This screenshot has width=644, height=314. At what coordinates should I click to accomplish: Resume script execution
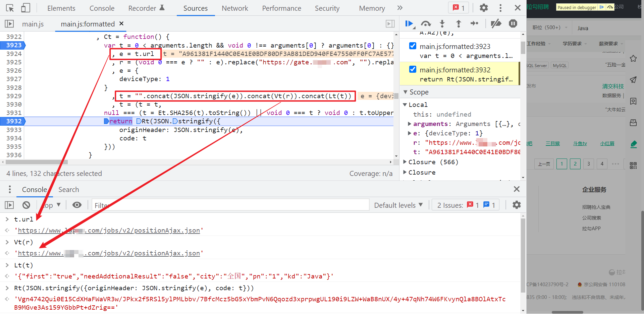pyautogui.click(x=410, y=23)
